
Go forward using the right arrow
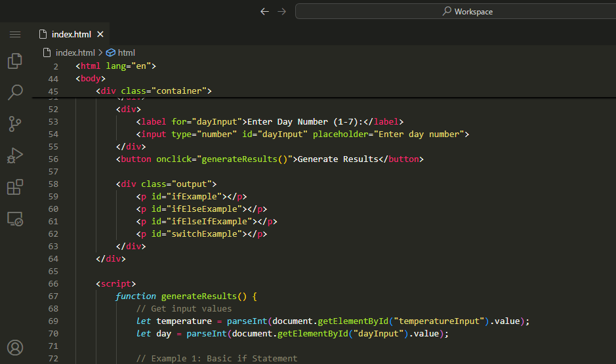pyautogui.click(x=281, y=11)
